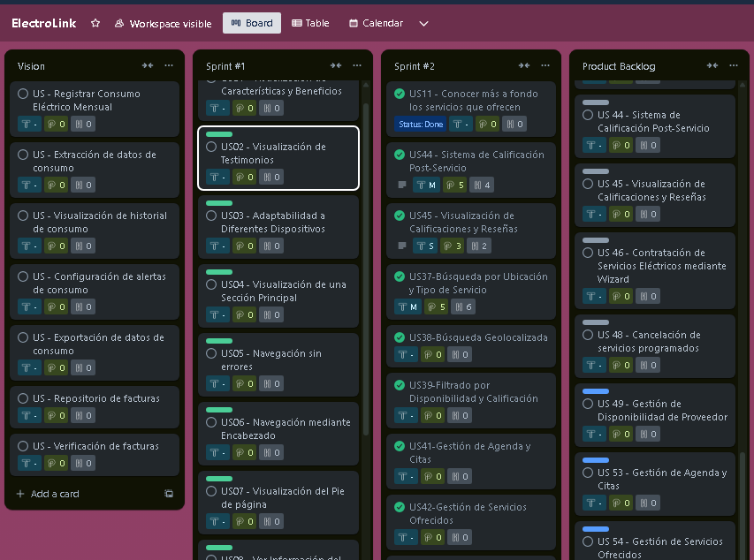The height and width of the screenshot is (560, 754).
Task: Click size badge on US38-Búsqueda Geolocalizada card
Action: point(406,355)
